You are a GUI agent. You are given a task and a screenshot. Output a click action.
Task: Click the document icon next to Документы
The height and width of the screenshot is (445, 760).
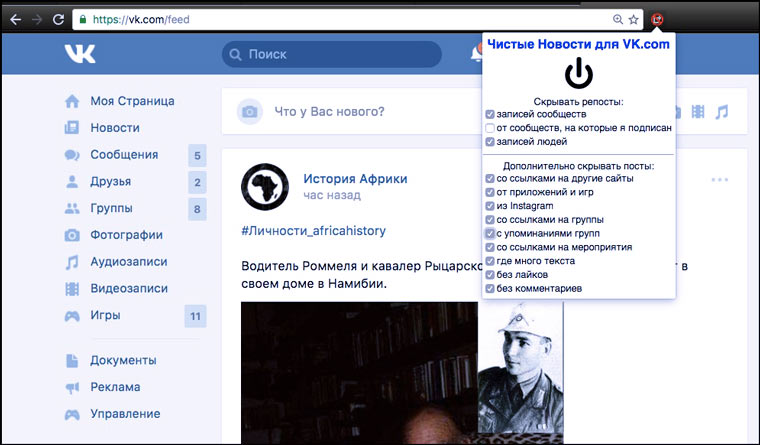[72, 361]
